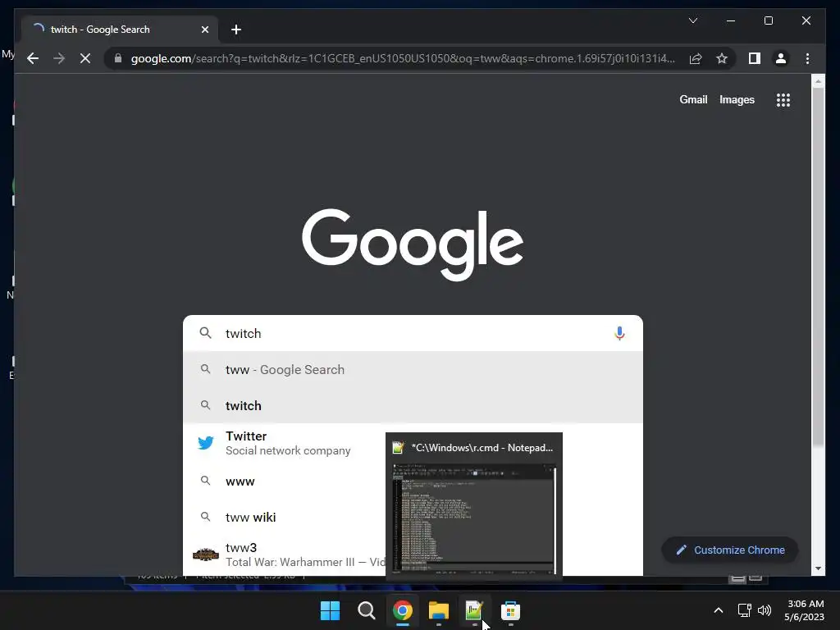Select the 'www' suggestion

point(285,481)
